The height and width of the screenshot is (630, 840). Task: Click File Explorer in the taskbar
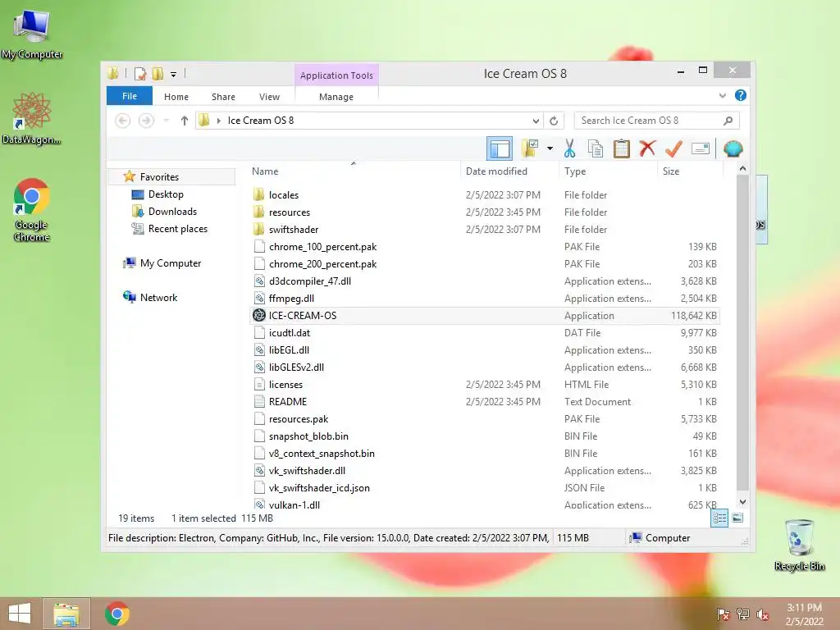tap(66, 614)
